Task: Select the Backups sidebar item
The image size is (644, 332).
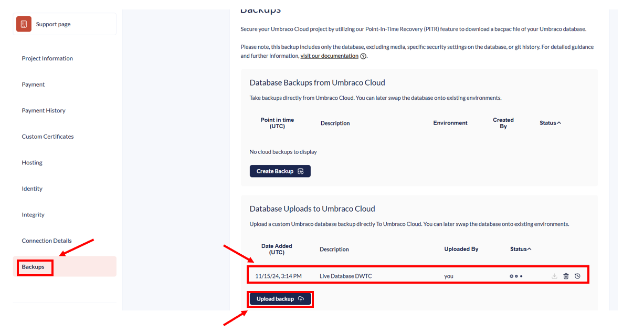Action: click(33, 267)
